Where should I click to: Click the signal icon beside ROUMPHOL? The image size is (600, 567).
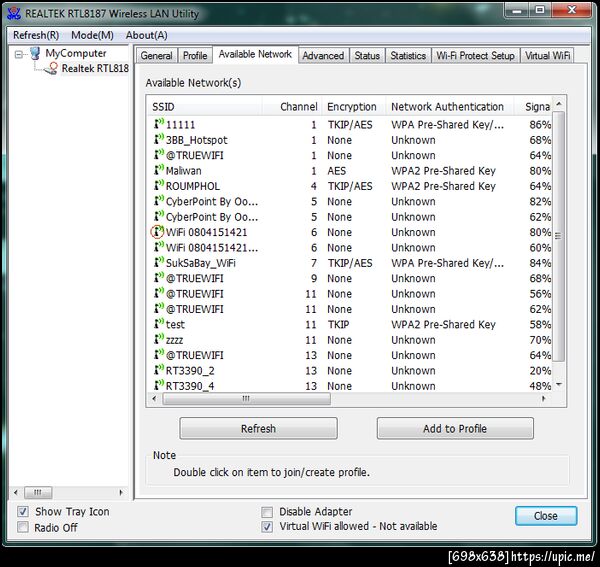click(x=159, y=185)
